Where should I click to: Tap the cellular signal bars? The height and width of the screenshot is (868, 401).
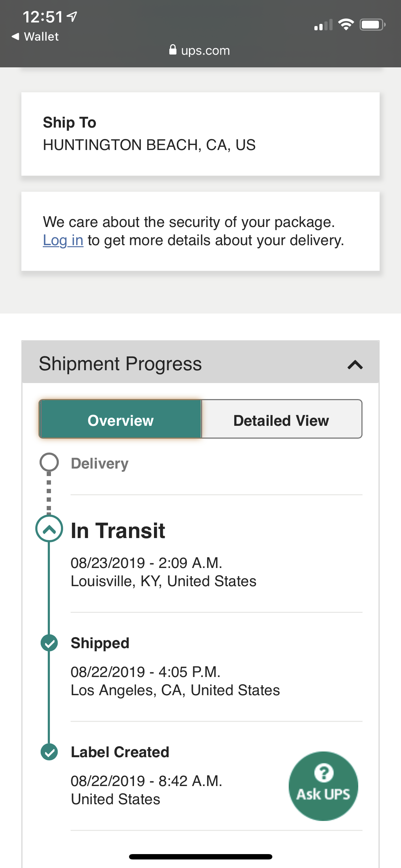coord(323,25)
